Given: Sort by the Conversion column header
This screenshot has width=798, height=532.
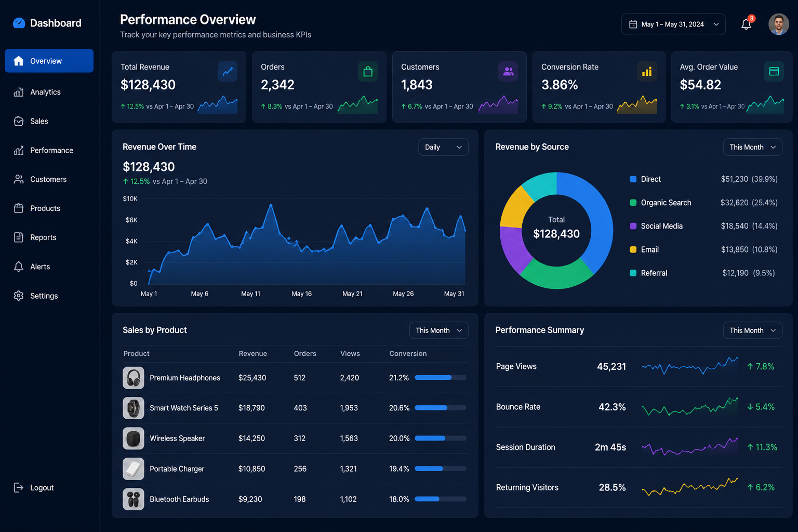Looking at the screenshot, I should point(408,353).
